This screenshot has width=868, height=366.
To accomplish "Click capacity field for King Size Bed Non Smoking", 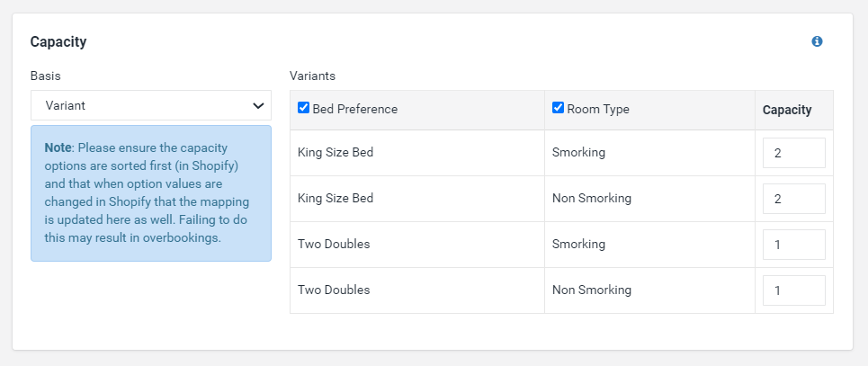I will point(794,199).
